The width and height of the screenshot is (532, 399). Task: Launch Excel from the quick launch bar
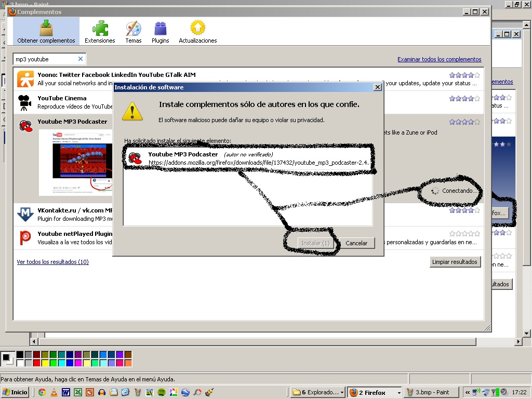point(78,392)
